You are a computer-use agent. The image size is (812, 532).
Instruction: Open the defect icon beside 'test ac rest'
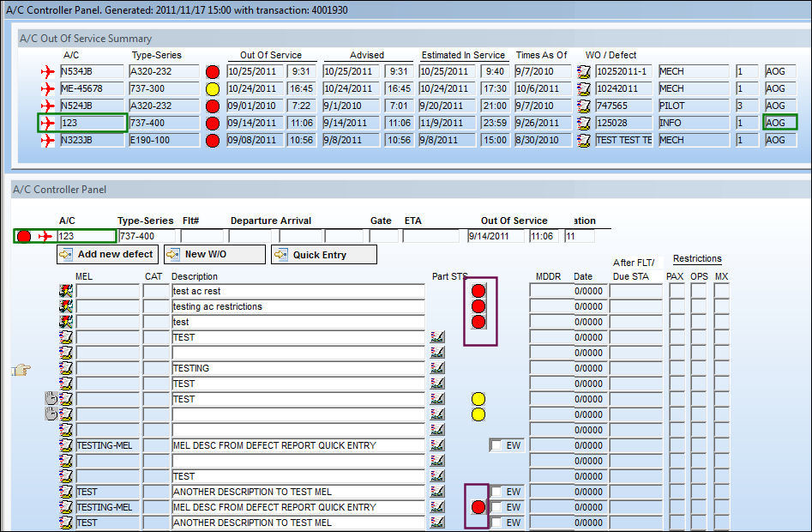(x=66, y=291)
